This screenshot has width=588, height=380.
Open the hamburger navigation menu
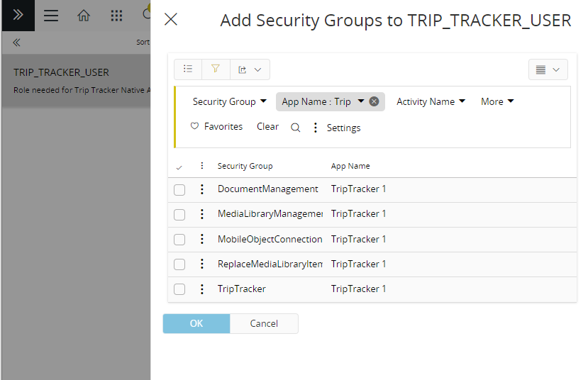pyautogui.click(x=51, y=16)
